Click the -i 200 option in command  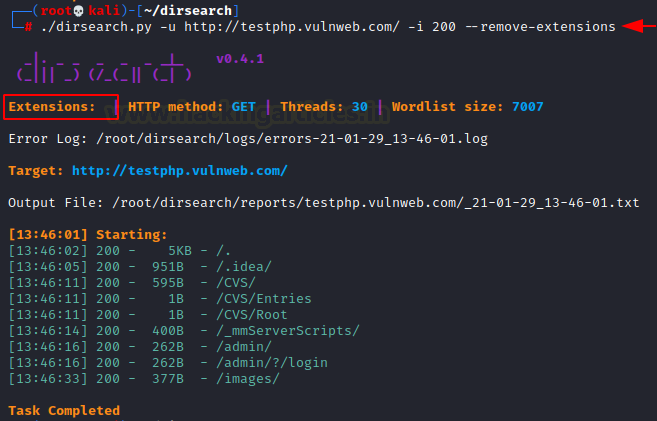[x=432, y=27]
